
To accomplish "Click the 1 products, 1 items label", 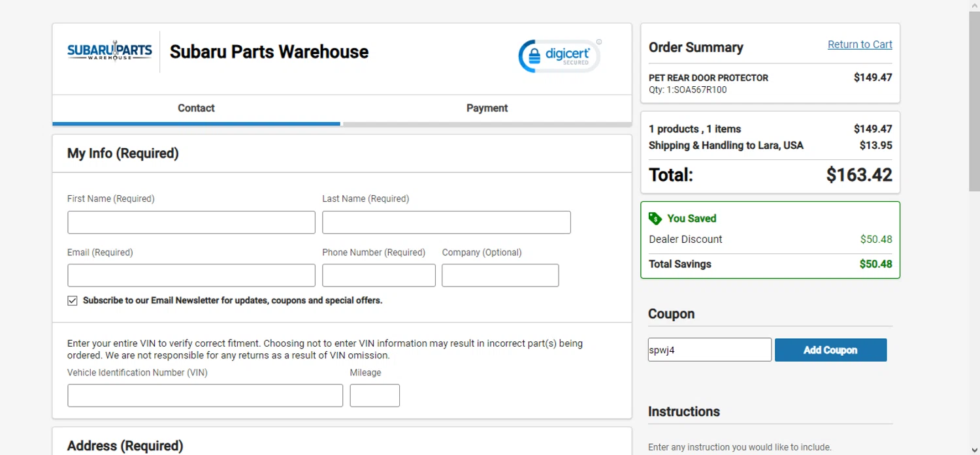I will point(694,129).
